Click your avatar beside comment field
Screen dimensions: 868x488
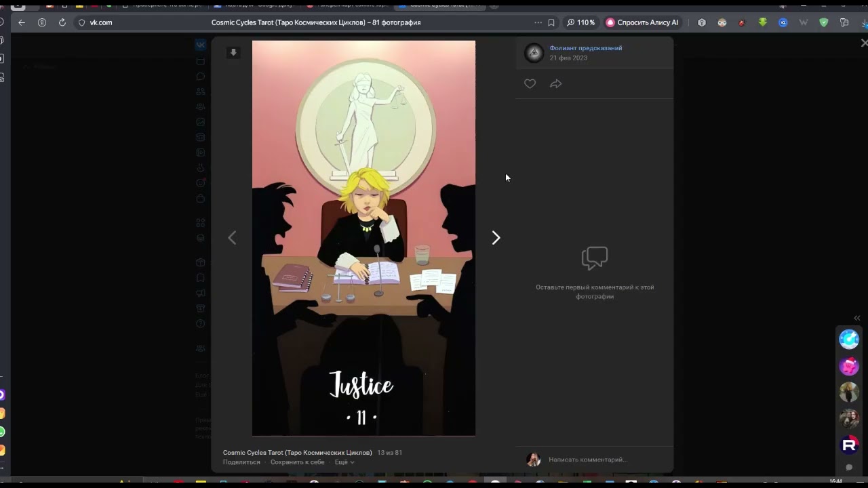pos(534,460)
